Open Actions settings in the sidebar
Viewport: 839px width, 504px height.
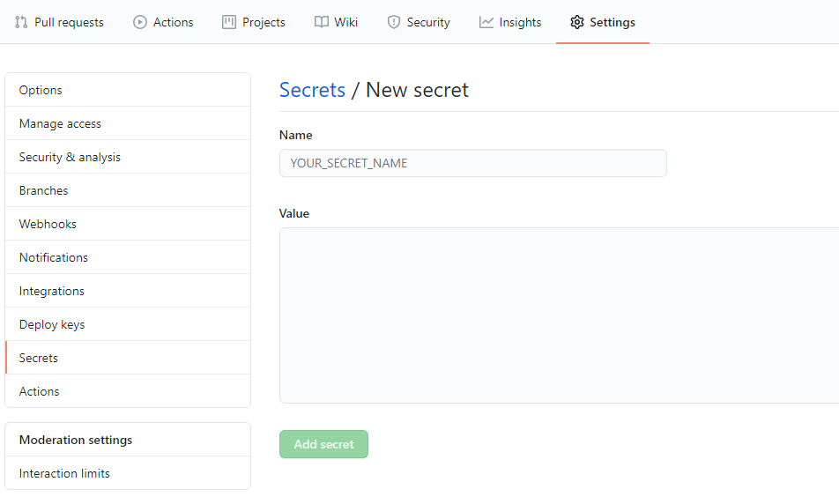pyautogui.click(x=128, y=391)
